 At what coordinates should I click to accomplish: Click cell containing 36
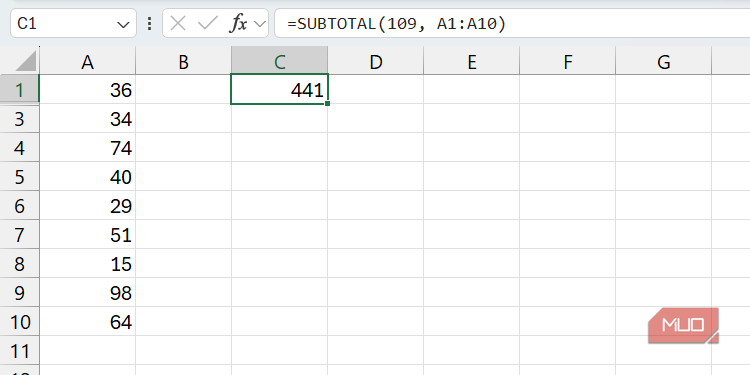88,89
